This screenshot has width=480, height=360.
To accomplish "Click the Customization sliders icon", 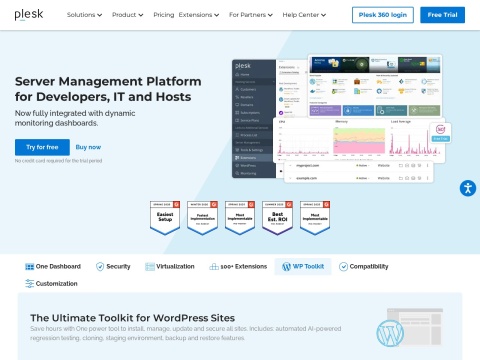I will click(30, 283).
